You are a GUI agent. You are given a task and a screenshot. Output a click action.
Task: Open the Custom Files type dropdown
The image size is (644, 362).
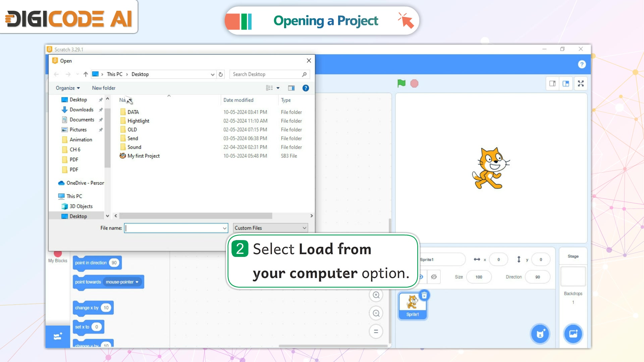pyautogui.click(x=270, y=228)
